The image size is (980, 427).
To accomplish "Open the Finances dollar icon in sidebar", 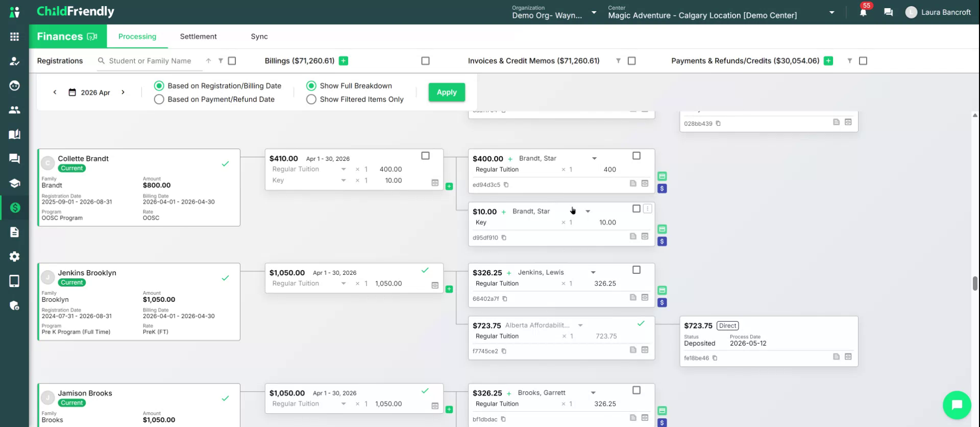I will pyautogui.click(x=15, y=207).
